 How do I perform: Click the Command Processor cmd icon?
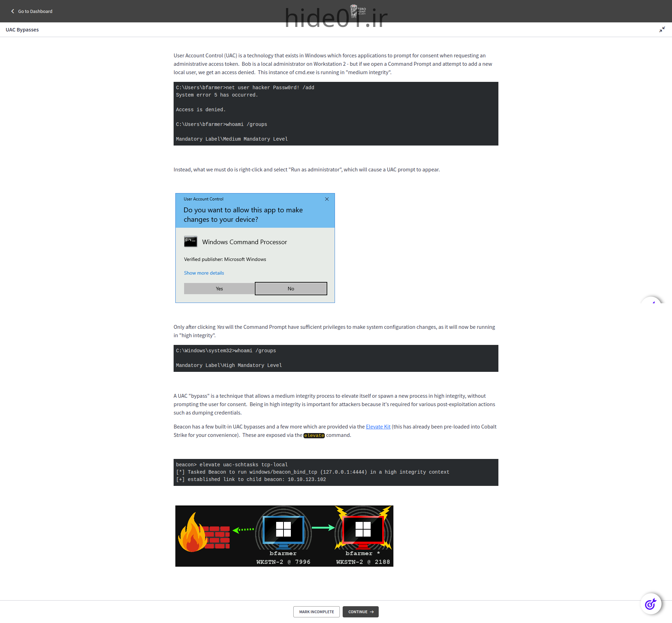[190, 242]
